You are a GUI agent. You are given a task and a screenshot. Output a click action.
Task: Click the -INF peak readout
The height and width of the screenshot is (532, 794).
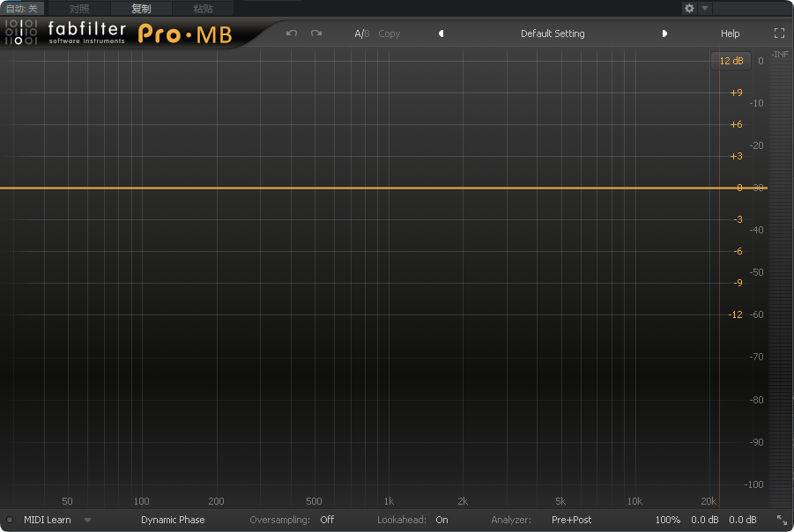pos(780,54)
